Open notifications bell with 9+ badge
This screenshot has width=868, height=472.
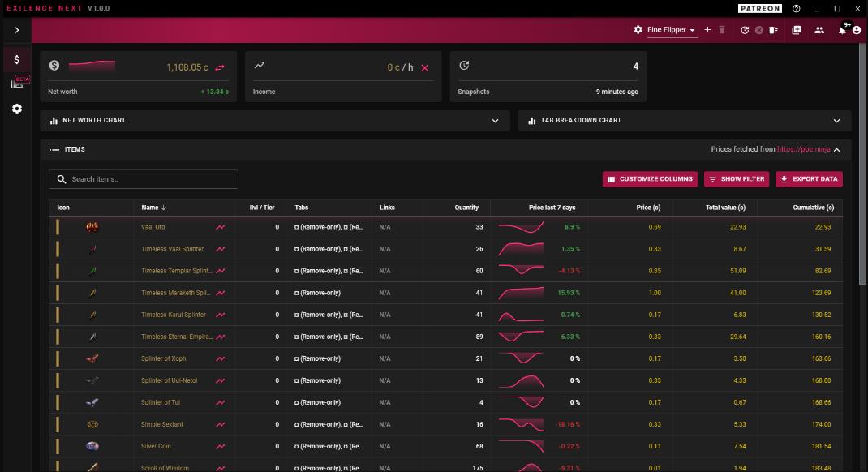843,29
